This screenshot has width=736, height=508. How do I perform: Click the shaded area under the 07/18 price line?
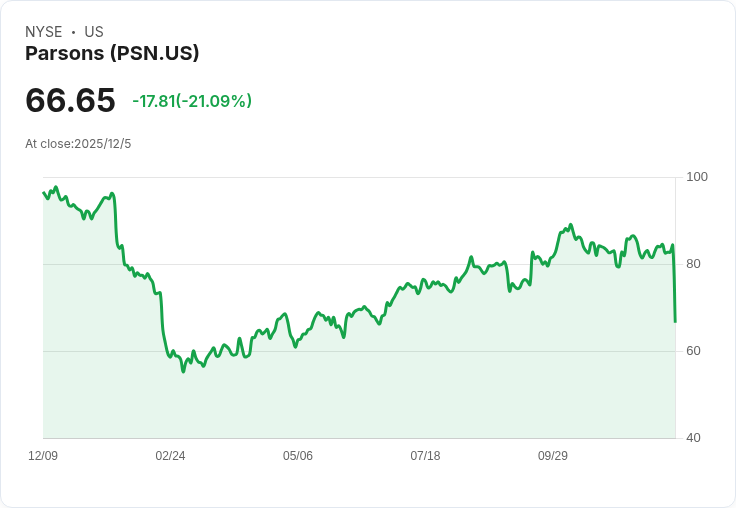pyautogui.click(x=425, y=366)
